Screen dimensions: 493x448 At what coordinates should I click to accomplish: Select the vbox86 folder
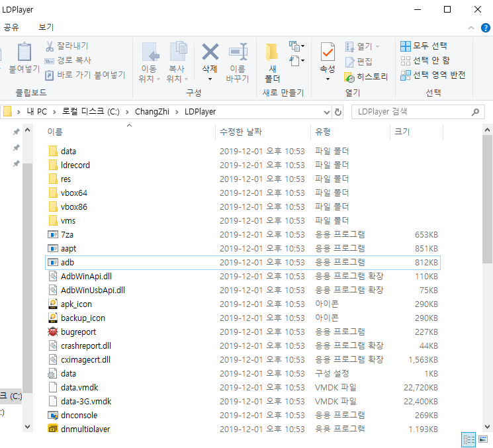click(x=67, y=206)
